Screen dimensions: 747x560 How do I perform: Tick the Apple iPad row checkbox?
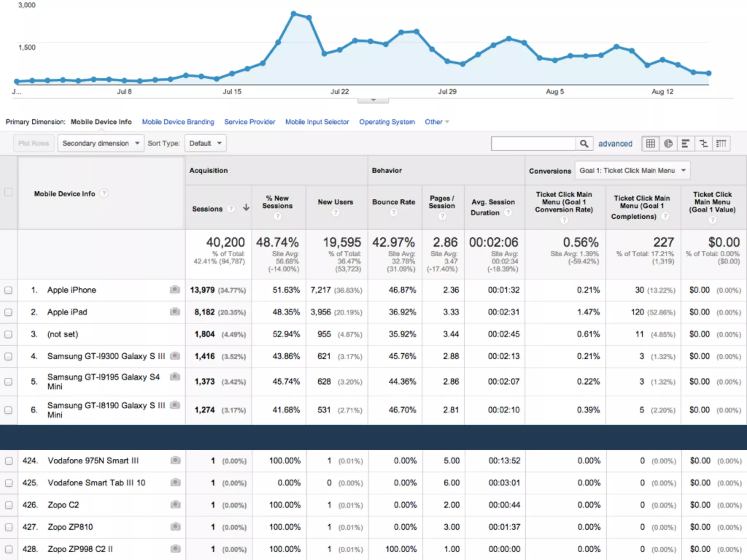(x=8, y=312)
